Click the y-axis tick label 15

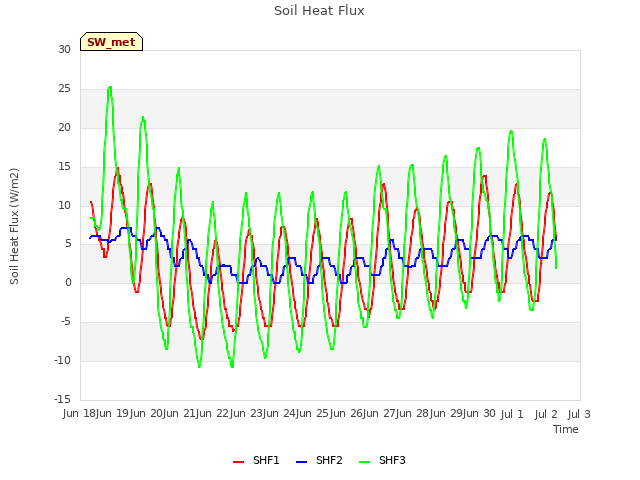pos(64,167)
